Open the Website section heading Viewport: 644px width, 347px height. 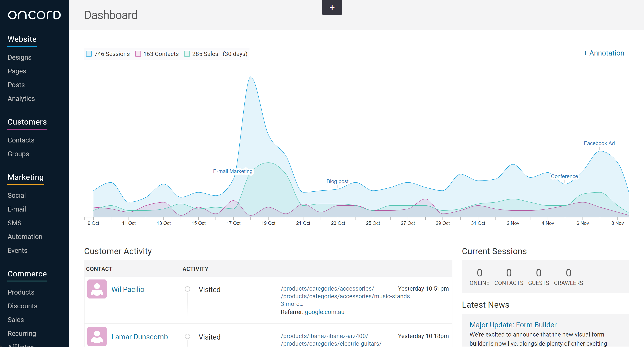tap(22, 39)
